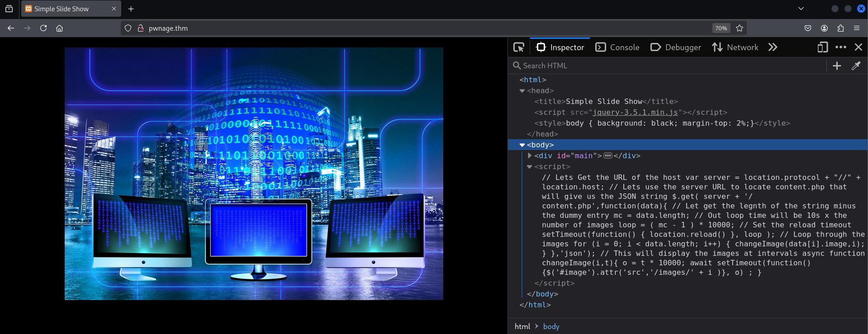
Task: Click the eyedropper color picker icon
Action: [856, 66]
